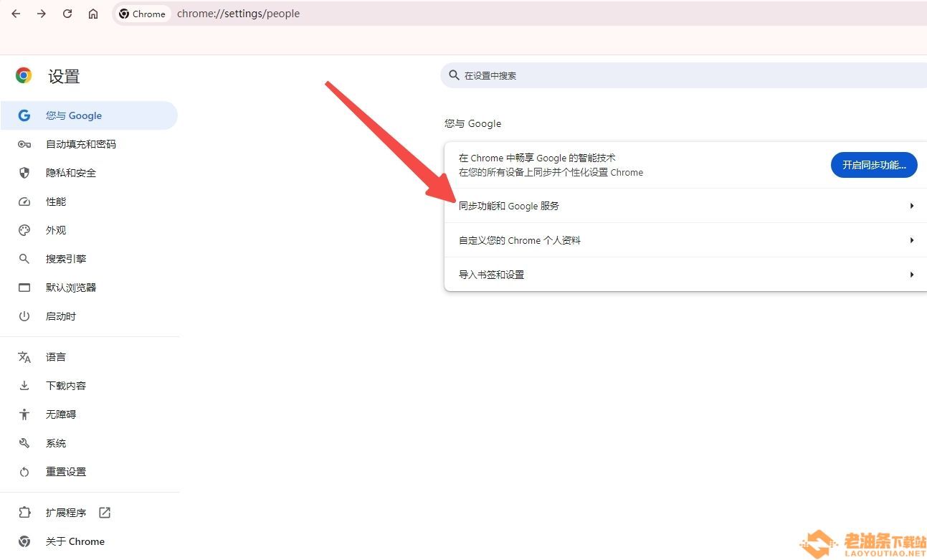Click text 在您的所有设备上同步并个性化设置 Chrome
927x560 pixels.
[x=551, y=172]
